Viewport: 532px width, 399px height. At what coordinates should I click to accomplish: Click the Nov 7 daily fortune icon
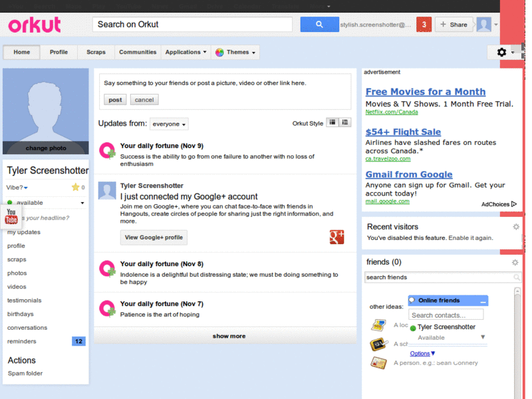coord(107,309)
